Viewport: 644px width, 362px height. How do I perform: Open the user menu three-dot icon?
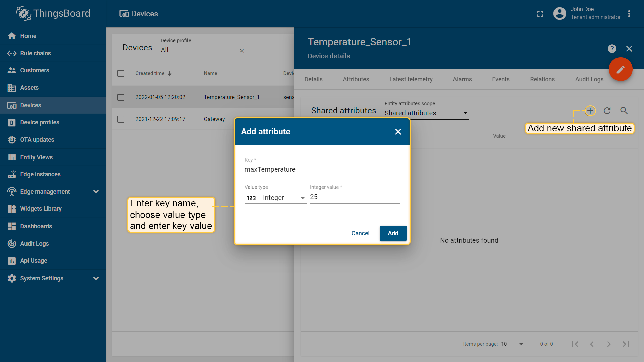pyautogui.click(x=629, y=14)
